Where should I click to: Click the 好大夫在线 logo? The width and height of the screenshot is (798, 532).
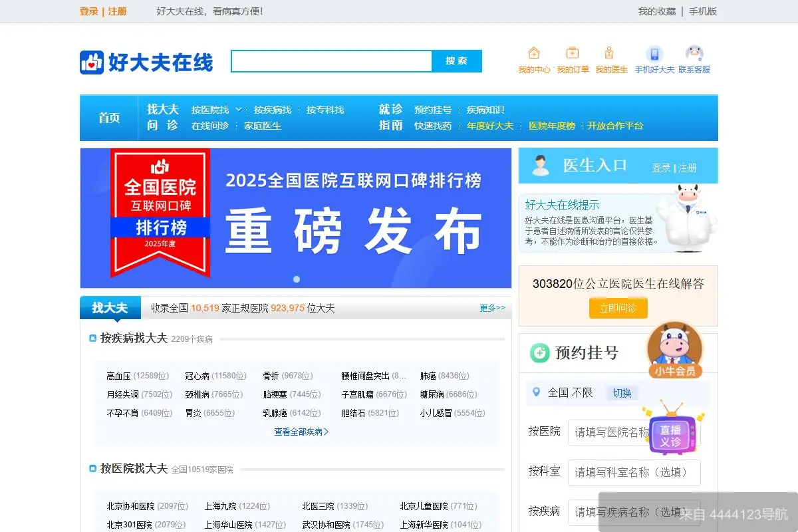[146, 61]
